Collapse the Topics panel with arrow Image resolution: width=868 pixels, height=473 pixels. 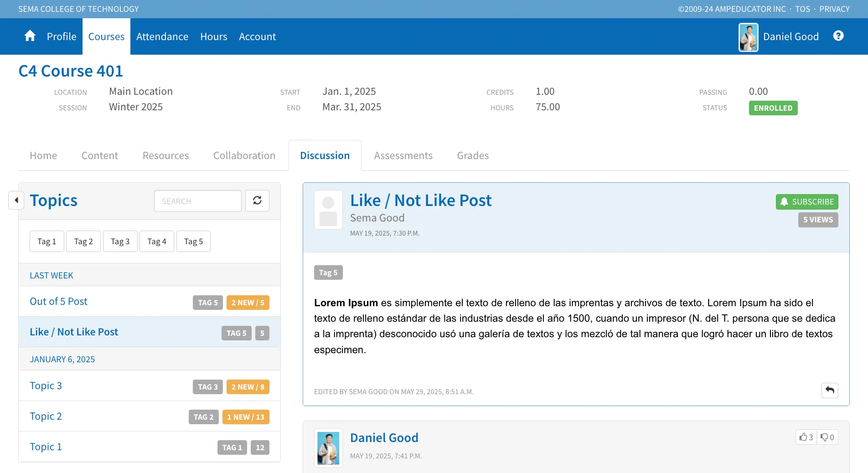pos(16,200)
